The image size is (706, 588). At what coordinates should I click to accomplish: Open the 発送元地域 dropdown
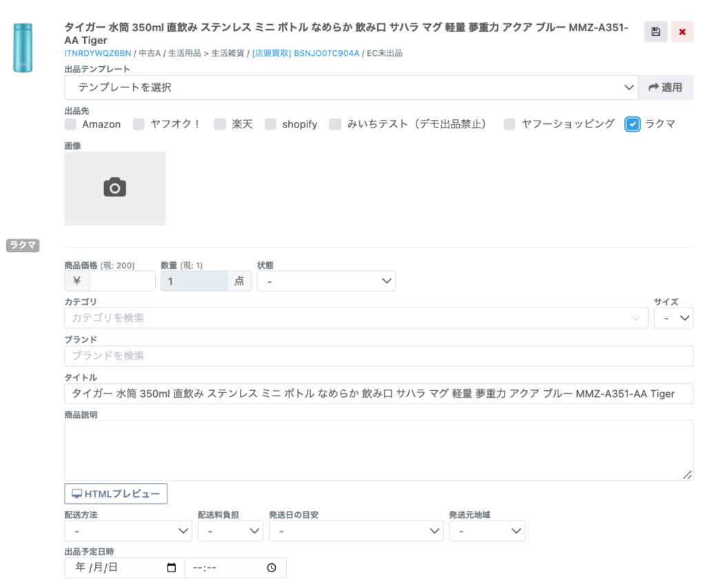[x=487, y=531]
